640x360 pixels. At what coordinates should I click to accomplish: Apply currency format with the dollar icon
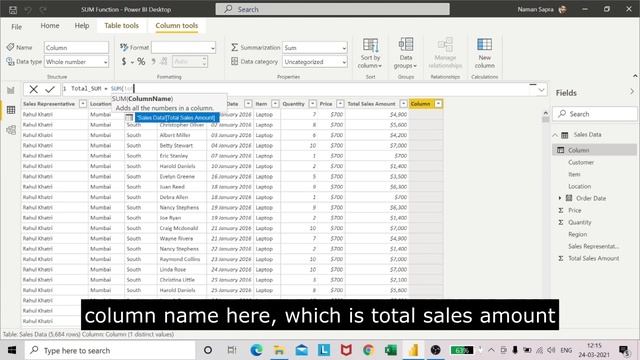pos(124,62)
